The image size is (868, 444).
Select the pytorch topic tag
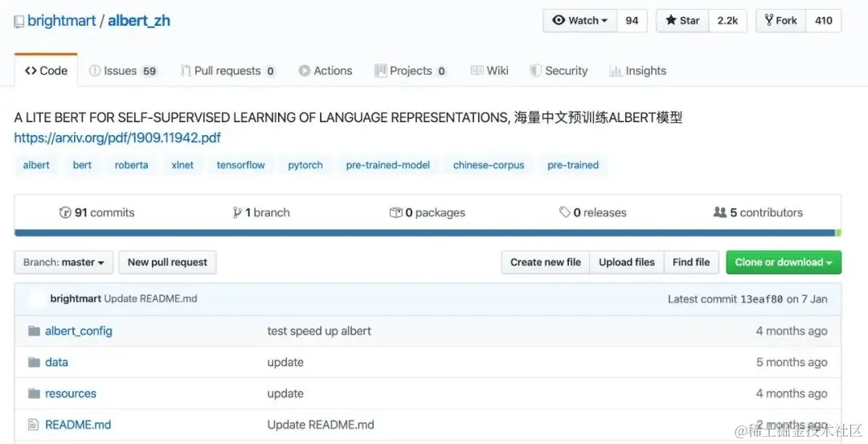tap(305, 165)
